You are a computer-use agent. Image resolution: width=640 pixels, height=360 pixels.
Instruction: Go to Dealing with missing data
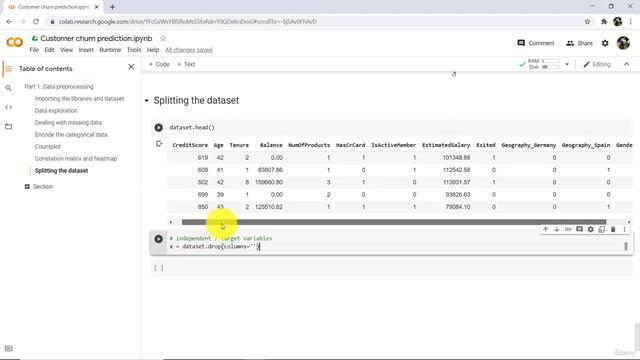[68, 122]
